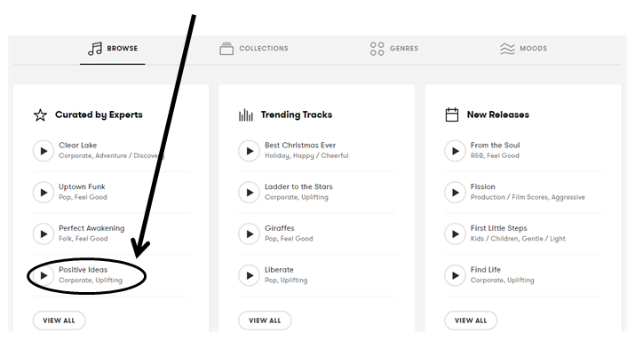The height and width of the screenshot is (364, 635).
Task: View all New Releases
Action: point(471,320)
